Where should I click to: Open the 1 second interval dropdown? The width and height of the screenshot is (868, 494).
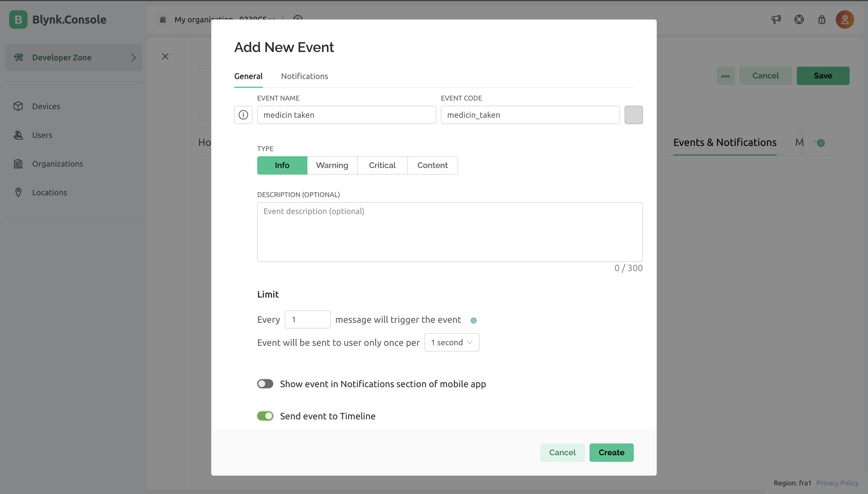(x=451, y=342)
